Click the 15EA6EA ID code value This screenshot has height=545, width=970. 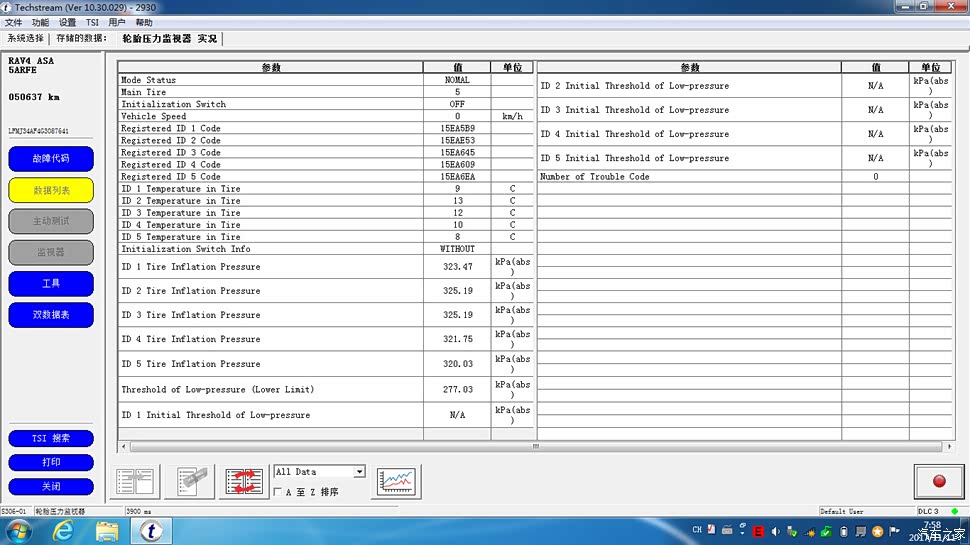pos(457,176)
